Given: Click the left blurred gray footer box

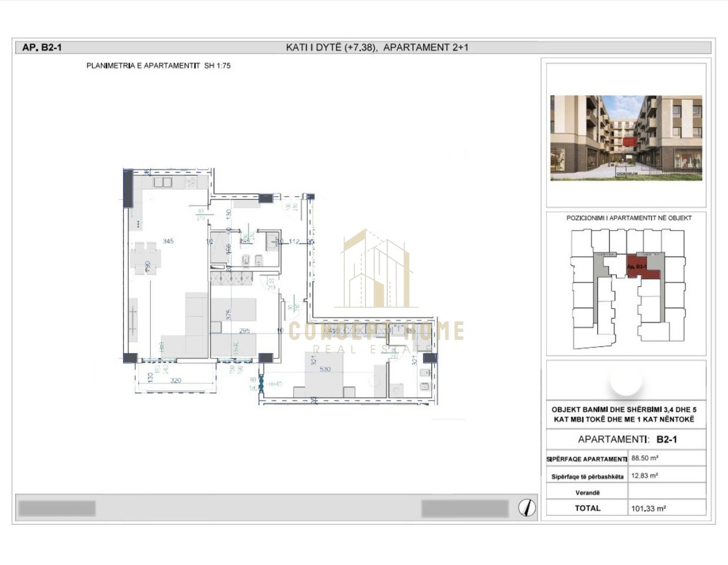Looking at the screenshot, I should [x=57, y=508].
